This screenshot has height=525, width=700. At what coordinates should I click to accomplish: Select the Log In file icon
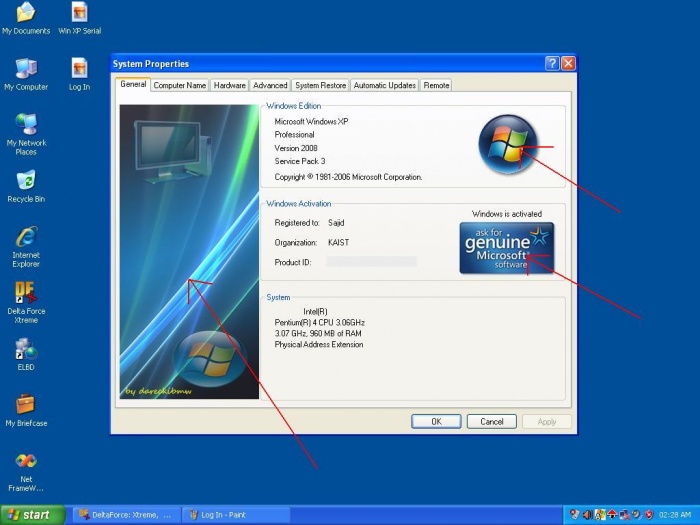click(x=79, y=75)
